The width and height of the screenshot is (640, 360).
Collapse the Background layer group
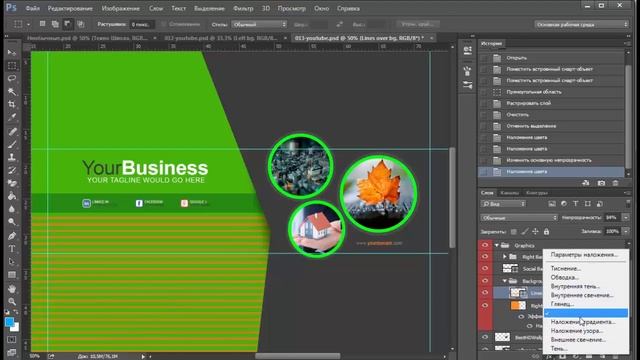point(505,281)
